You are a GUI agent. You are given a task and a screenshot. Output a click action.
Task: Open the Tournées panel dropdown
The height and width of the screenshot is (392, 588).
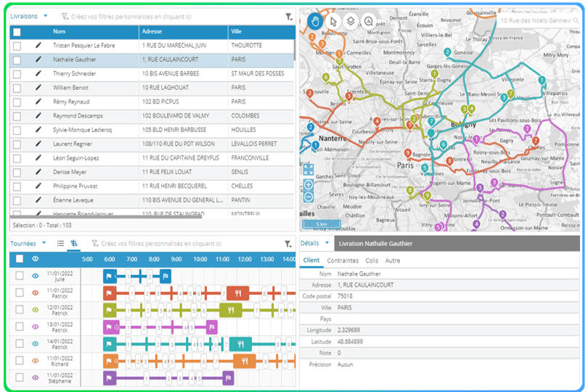point(44,243)
